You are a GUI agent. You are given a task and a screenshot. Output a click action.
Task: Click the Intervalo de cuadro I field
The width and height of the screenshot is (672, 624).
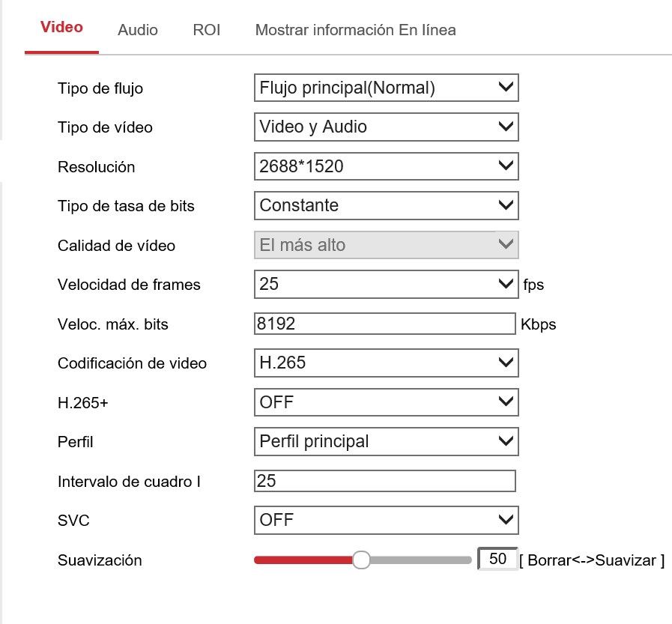(x=385, y=481)
